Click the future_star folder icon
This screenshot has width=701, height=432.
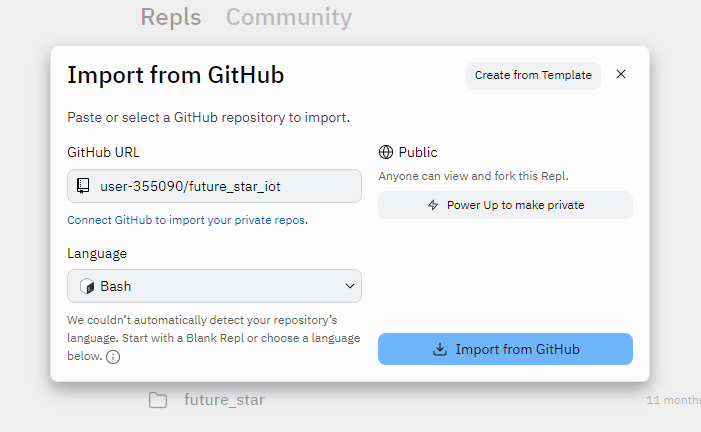(x=158, y=400)
